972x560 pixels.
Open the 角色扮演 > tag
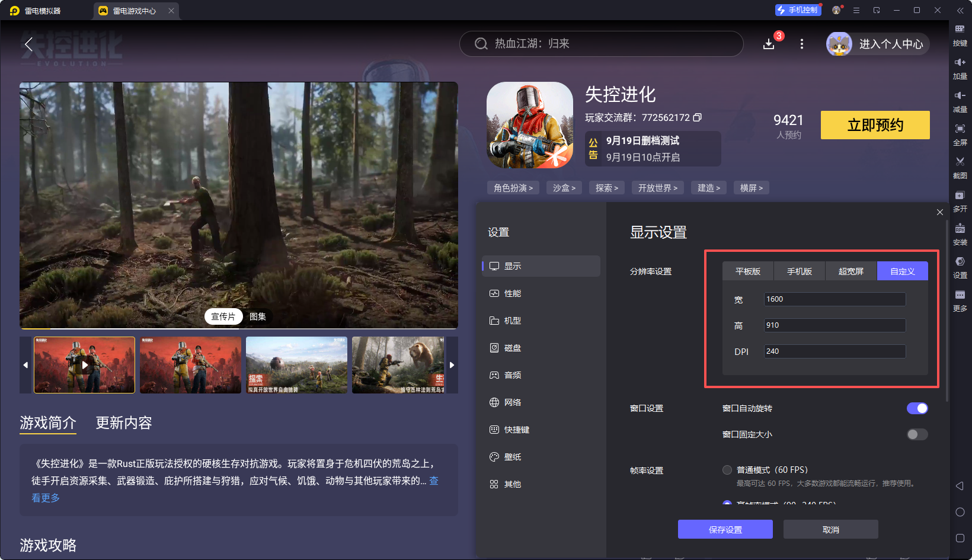(513, 188)
